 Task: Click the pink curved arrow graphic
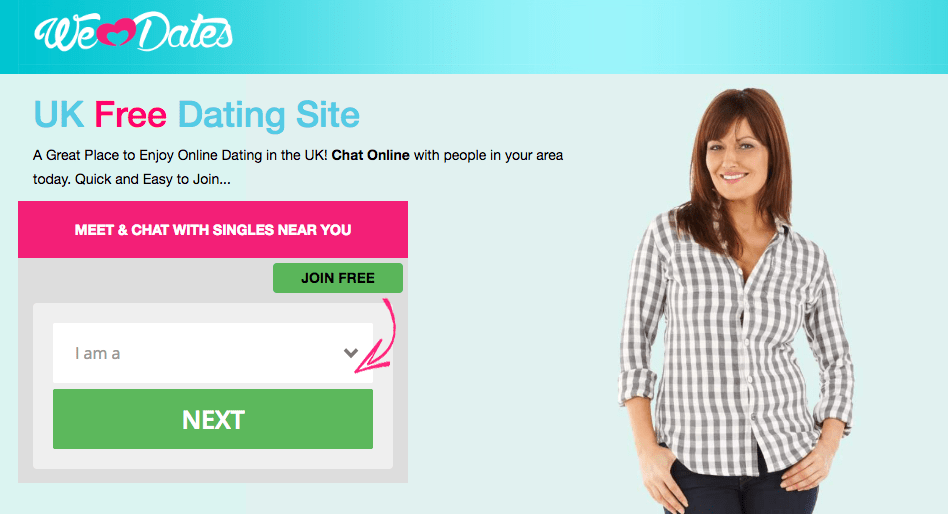click(376, 334)
